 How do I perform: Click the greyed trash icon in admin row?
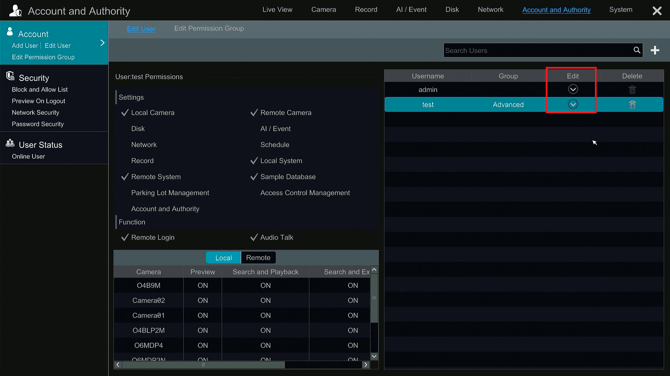click(632, 89)
